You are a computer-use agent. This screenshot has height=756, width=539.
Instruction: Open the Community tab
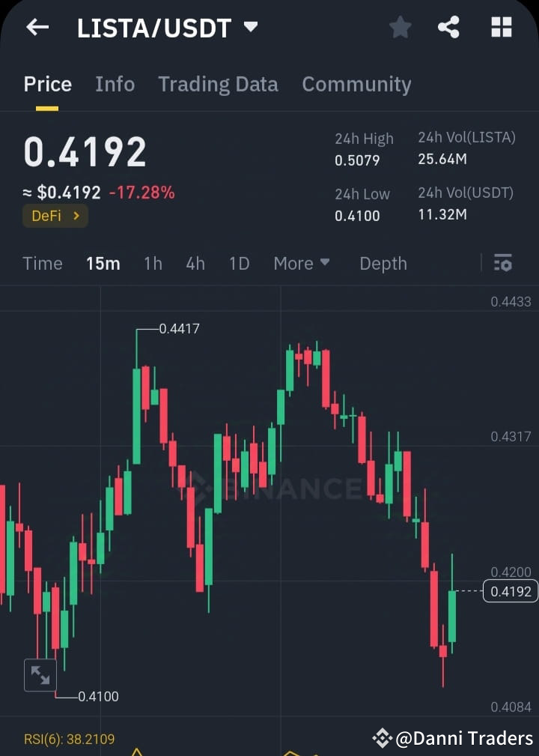click(x=357, y=84)
